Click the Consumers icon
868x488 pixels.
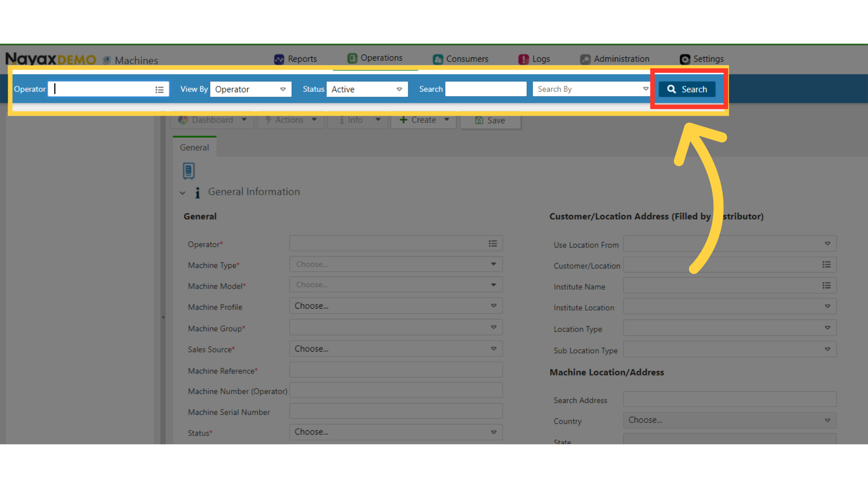coord(438,59)
